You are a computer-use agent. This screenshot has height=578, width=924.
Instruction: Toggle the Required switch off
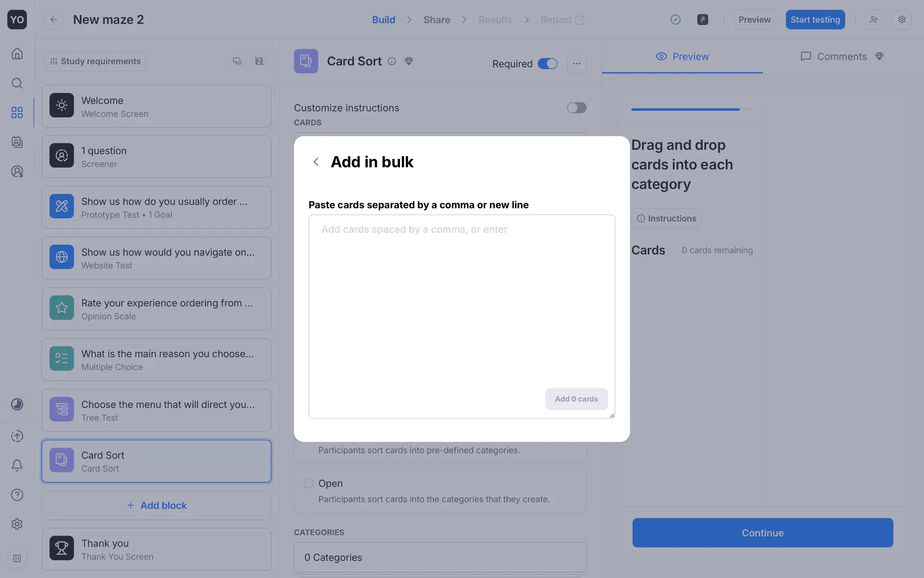(547, 64)
